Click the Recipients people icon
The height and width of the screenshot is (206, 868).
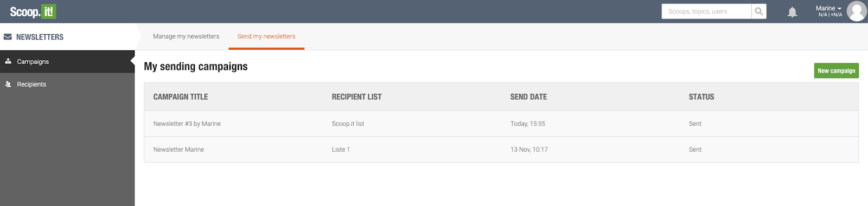pos(8,84)
